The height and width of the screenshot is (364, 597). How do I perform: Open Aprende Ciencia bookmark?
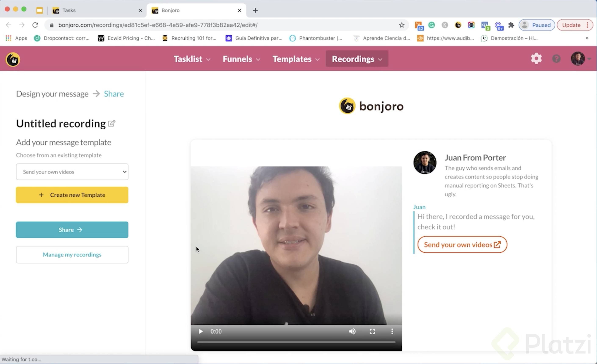coord(382,38)
